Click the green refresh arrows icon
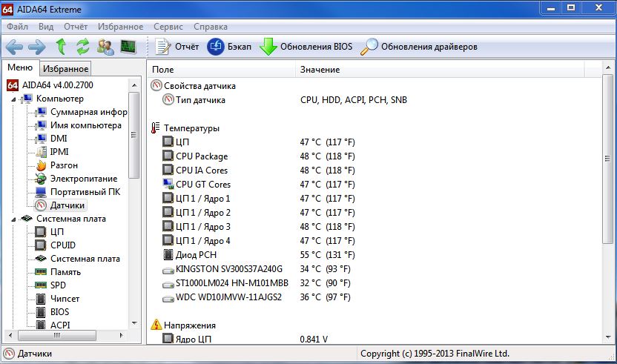This screenshot has width=617, height=364. pyautogui.click(x=83, y=47)
